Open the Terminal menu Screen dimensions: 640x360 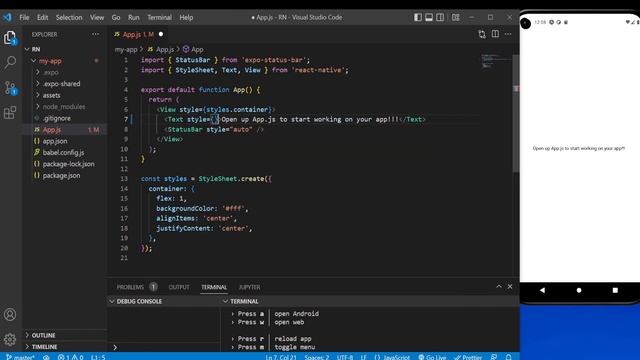click(x=159, y=18)
